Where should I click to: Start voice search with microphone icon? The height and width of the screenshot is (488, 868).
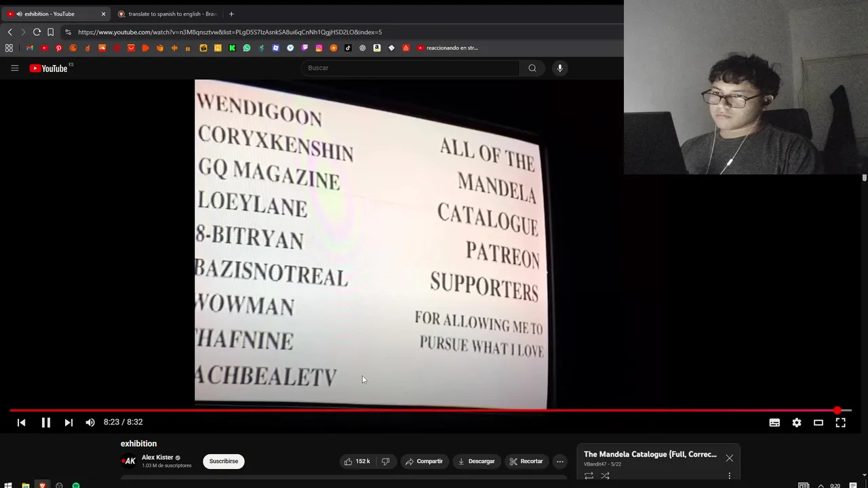(559, 68)
